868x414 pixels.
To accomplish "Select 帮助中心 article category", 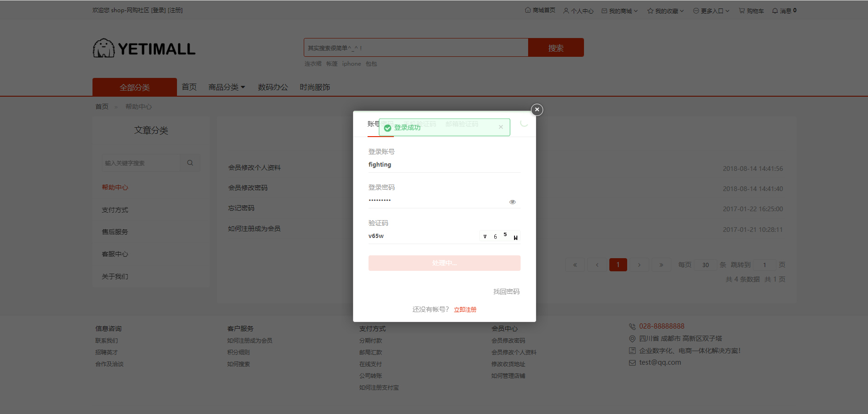I will pyautogui.click(x=115, y=187).
